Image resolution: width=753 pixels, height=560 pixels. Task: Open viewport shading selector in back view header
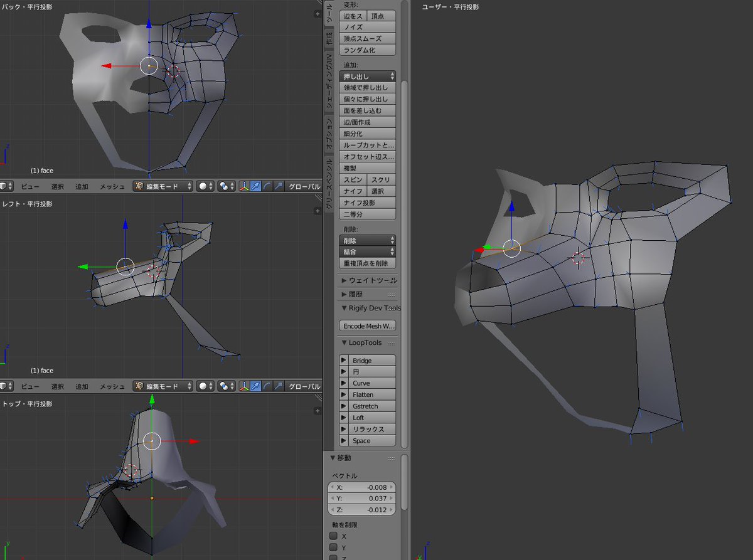click(205, 186)
